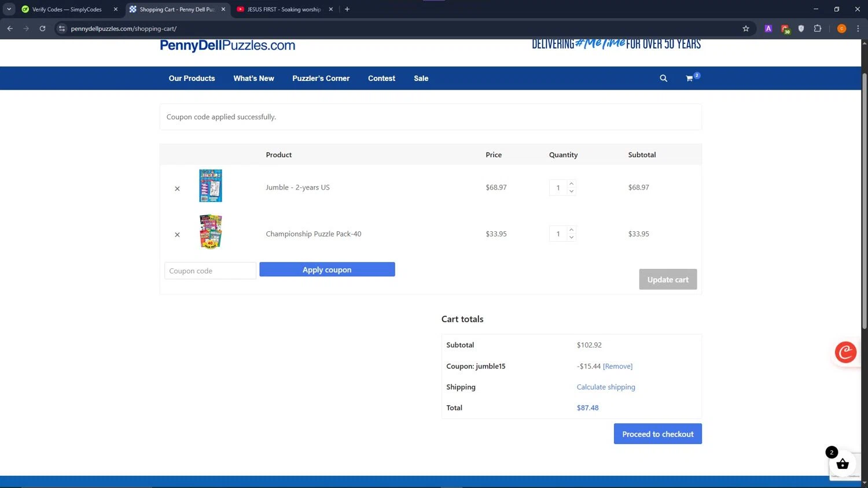The height and width of the screenshot is (488, 868).
Task: Click the page vertical scrollbar
Action: click(x=865, y=202)
